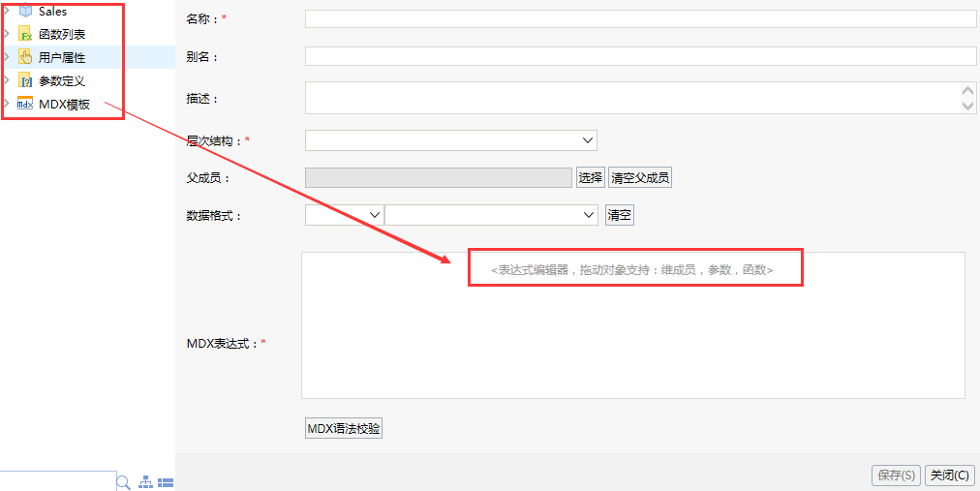Click the 清空 data format button
This screenshot has height=491, width=980.
point(620,215)
